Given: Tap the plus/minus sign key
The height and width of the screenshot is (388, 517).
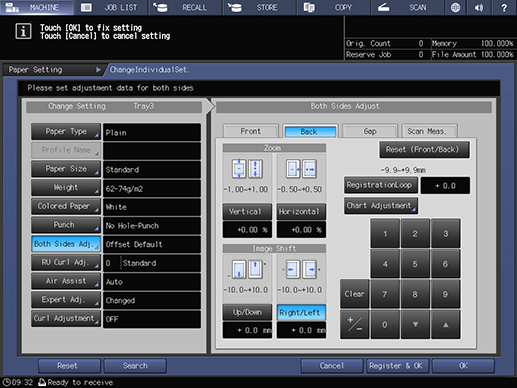Looking at the screenshot, I should tap(354, 324).
